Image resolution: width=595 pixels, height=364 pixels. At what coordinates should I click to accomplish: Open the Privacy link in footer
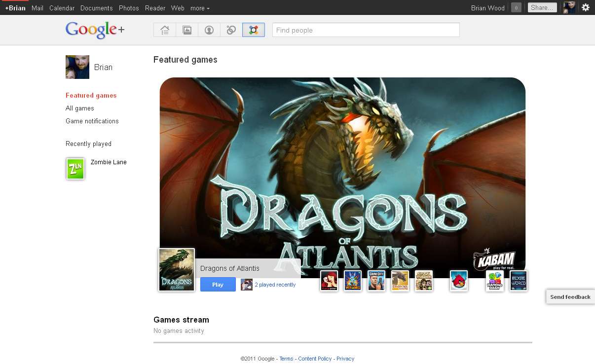pos(345,359)
